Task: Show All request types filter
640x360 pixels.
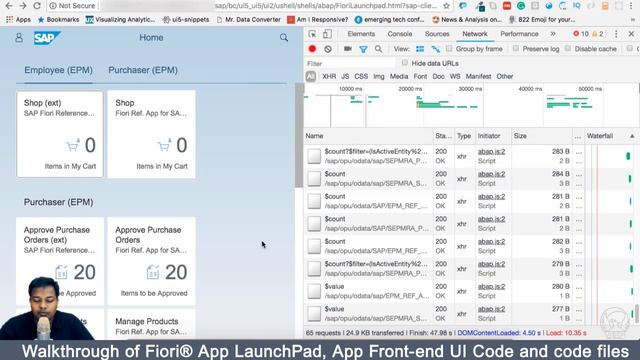Action: (x=311, y=76)
